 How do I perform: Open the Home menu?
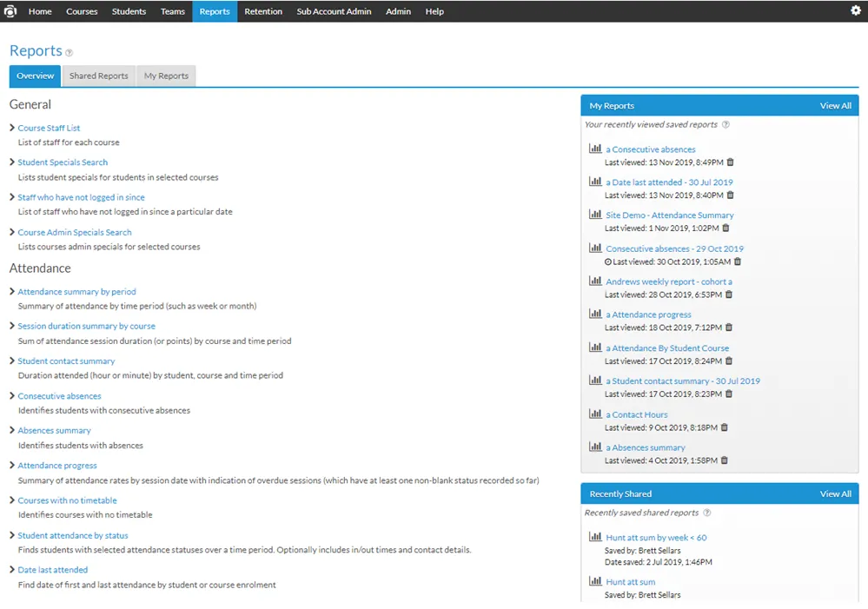click(40, 11)
